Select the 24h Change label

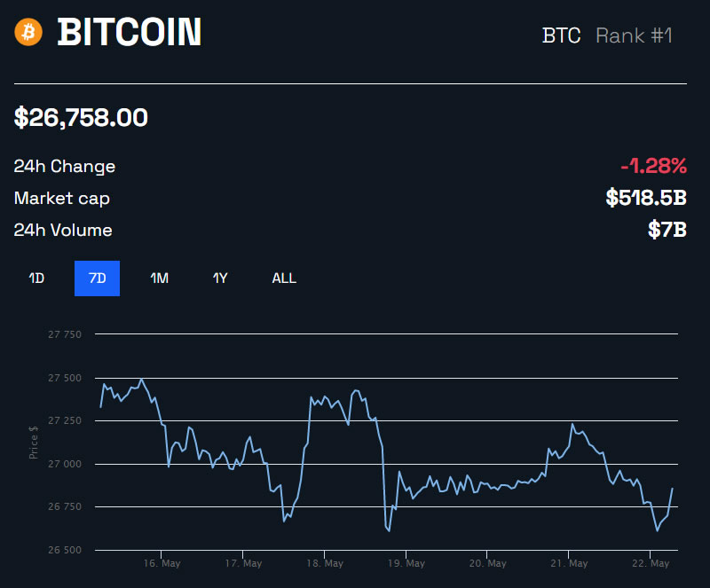click(x=63, y=166)
